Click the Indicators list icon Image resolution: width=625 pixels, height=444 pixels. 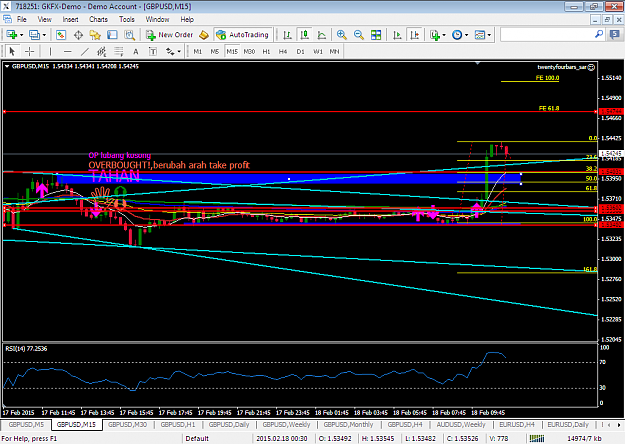[x=434, y=35]
